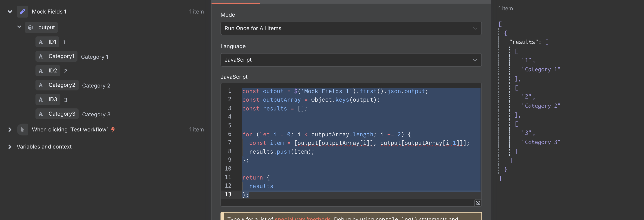
Task: Click "3" string in output JSON
Action: [527, 133]
